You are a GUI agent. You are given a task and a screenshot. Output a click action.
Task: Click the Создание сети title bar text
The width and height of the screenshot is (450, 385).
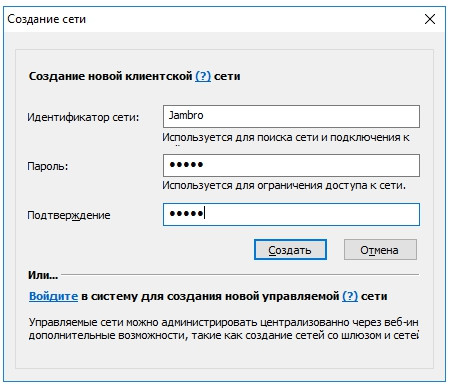click(x=47, y=19)
